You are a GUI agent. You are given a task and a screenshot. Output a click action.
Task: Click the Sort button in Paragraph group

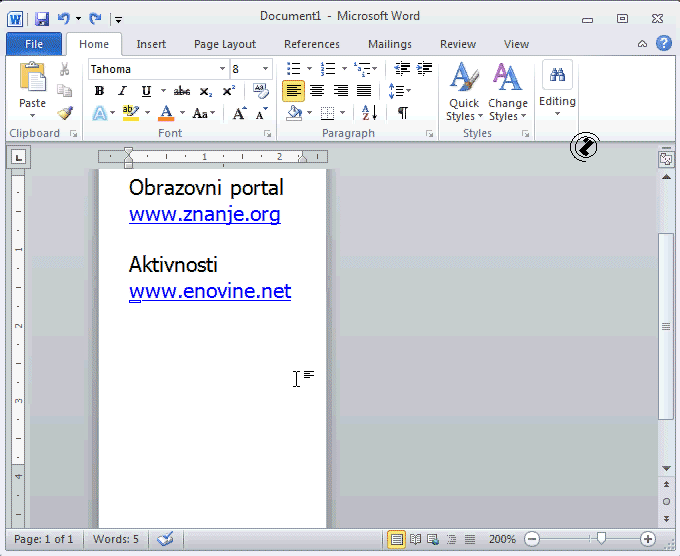pyautogui.click(x=369, y=113)
